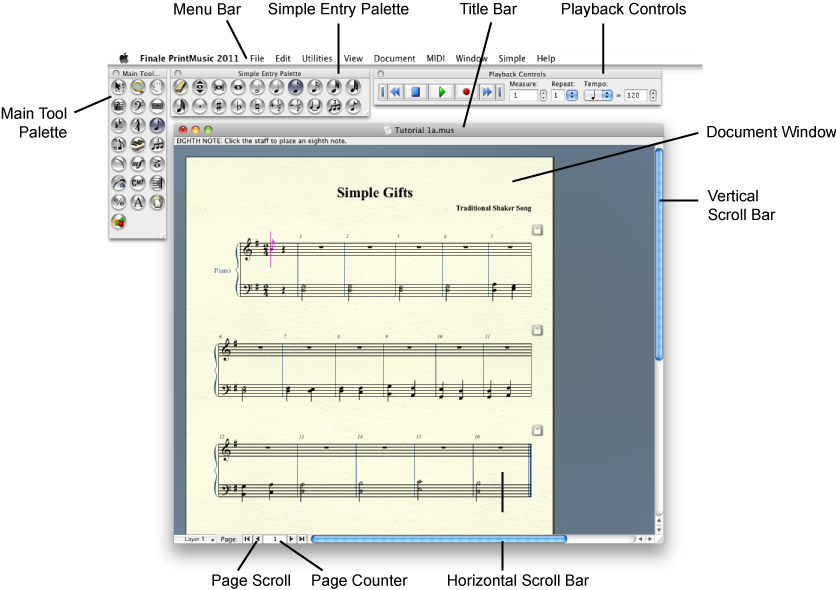
Task: Select the Eraser in Simple Entry Palette
Action: (x=180, y=87)
